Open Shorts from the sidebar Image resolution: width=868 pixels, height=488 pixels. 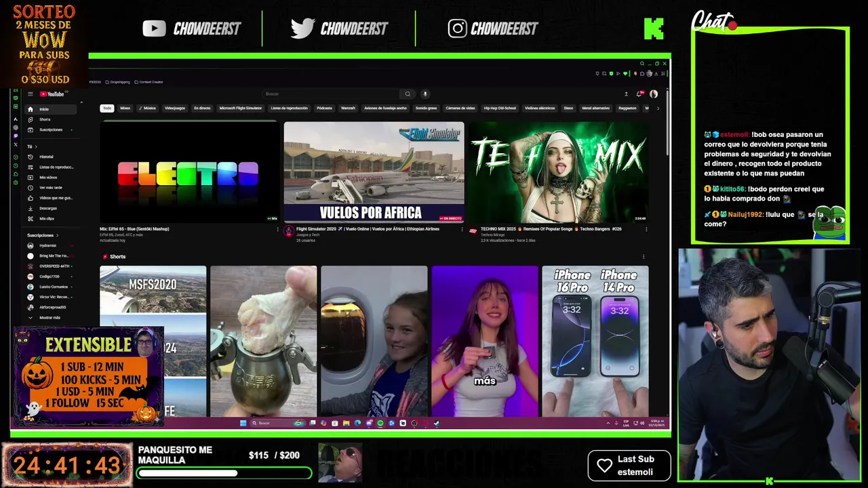(x=52, y=119)
